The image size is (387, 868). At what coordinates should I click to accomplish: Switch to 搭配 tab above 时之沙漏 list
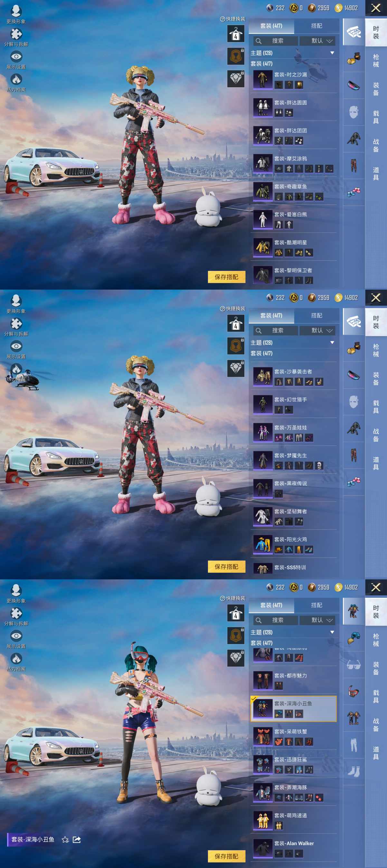click(316, 26)
